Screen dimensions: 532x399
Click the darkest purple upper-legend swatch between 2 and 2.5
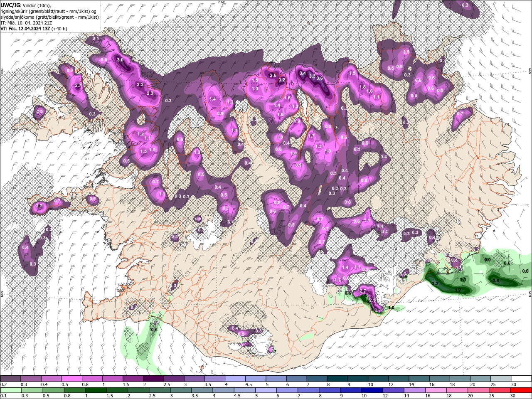(x=153, y=379)
